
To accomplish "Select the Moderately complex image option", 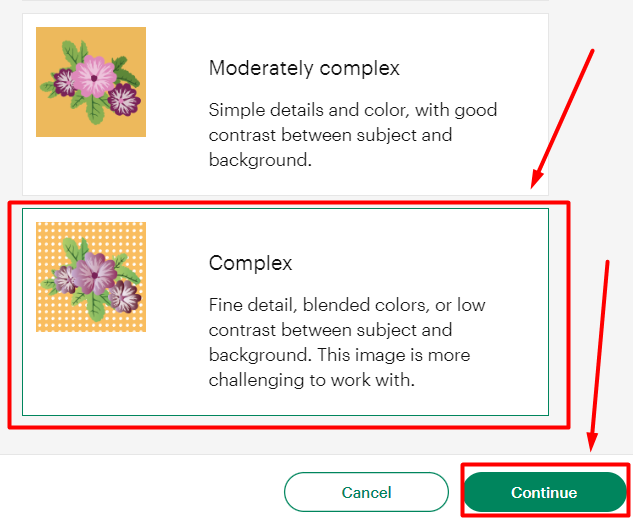I will (285, 105).
